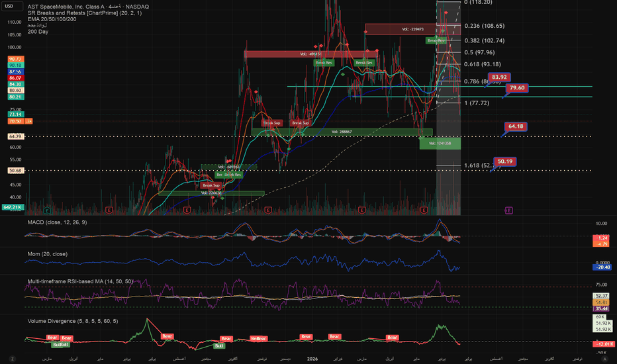Click the Vol: 1241358 support box
This screenshot has width=617, height=364.
[x=440, y=143]
